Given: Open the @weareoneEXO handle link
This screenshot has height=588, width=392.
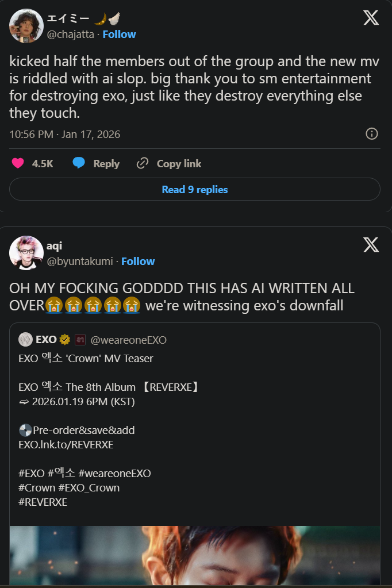Looking at the screenshot, I should 128,340.
